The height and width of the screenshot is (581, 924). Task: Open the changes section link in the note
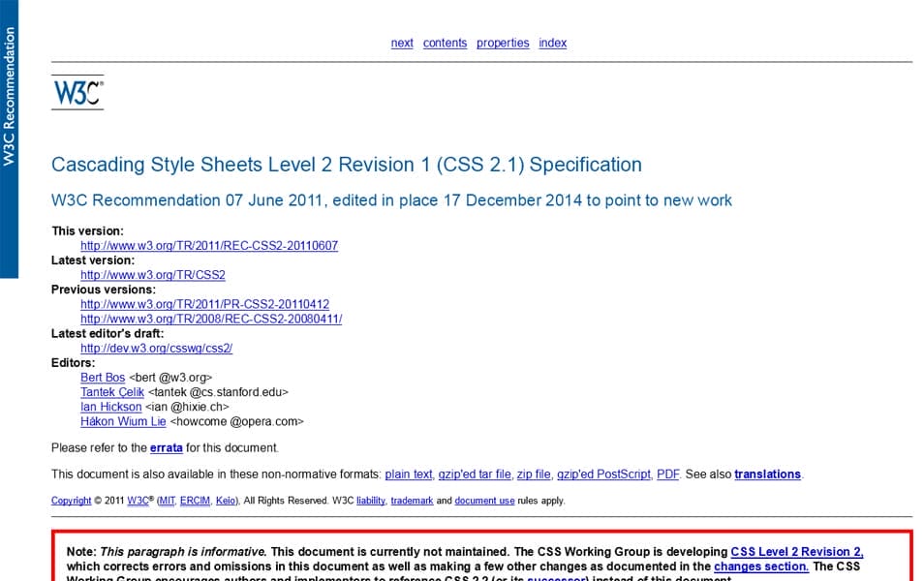[761, 566]
